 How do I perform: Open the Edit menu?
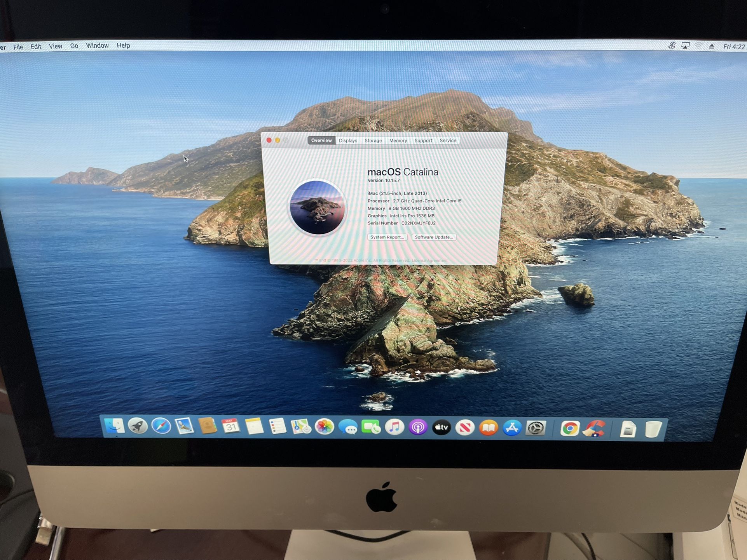click(x=36, y=46)
